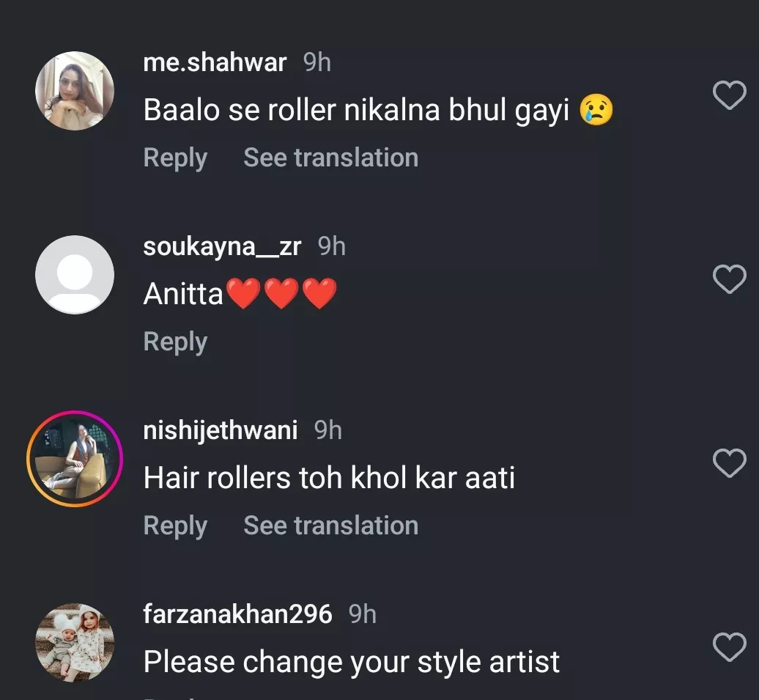View nishijethwani's story from avatar ring

[75, 459]
